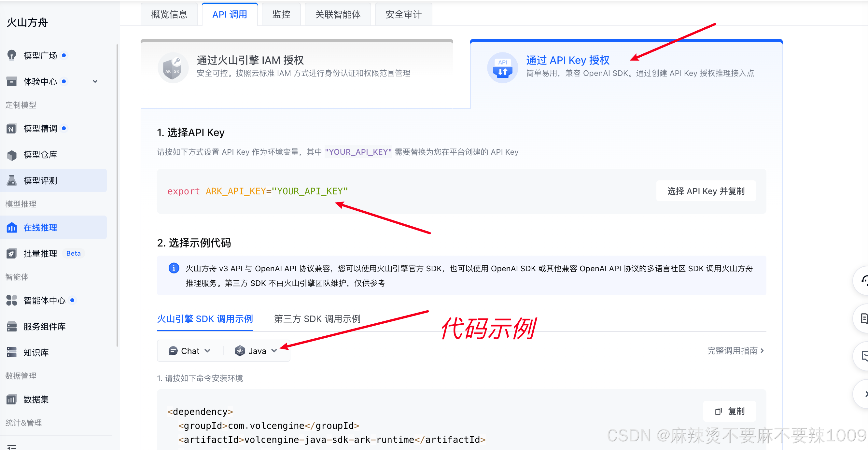Click the 数据集 sidebar icon
Screen dimensions: 868x450
click(x=12, y=400)
